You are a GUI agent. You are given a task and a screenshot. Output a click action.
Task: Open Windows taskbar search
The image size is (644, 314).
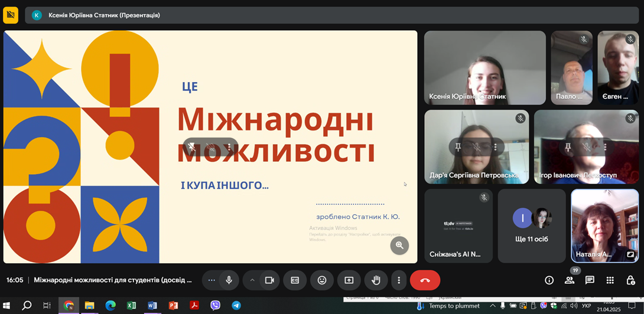[27, 305]
